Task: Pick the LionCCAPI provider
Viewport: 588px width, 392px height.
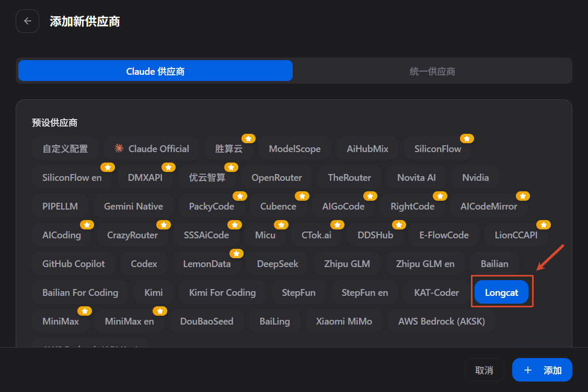Action: [516, 235]
